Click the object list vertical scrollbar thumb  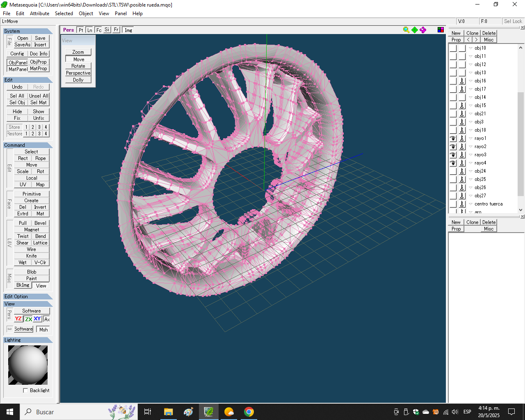[521, 144]
